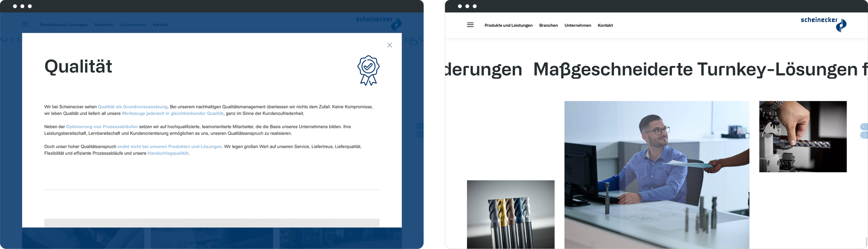This screenshot has width=868, height=249.
Task: Click highlighted 'Werkzeuge jederzeit in gleichbleibender Qualität'
Action: [173, 113]
